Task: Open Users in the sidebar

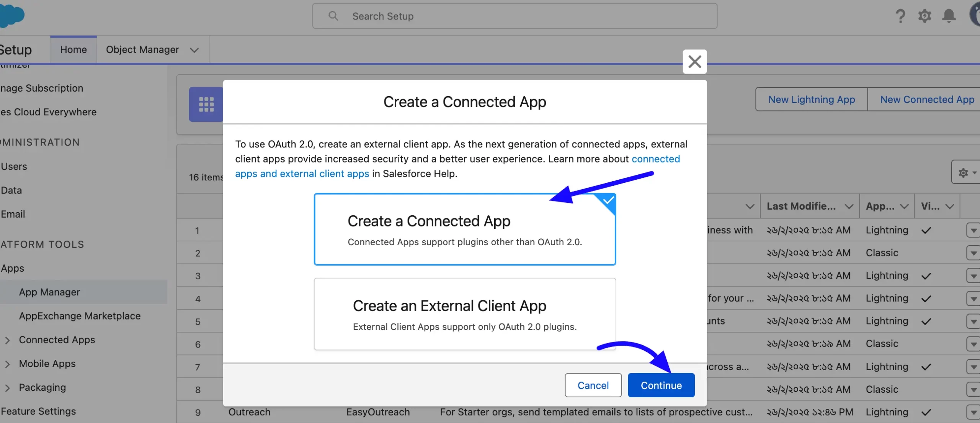Action: tap(14, 166)
